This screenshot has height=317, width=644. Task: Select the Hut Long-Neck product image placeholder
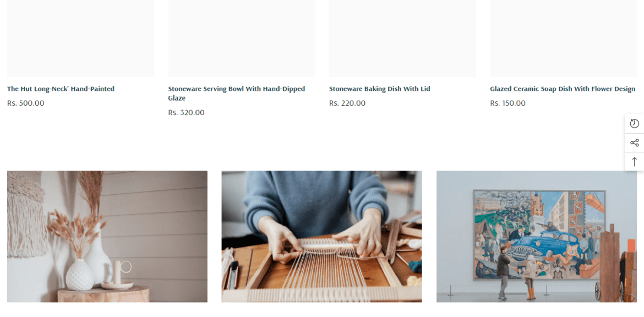pos(80,38)
